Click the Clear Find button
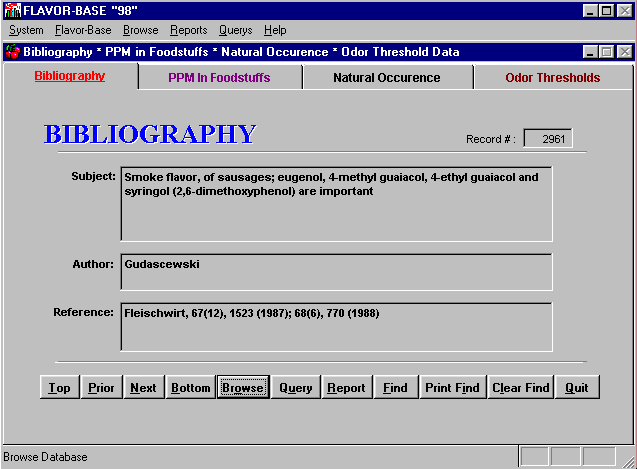 (520, 388)
